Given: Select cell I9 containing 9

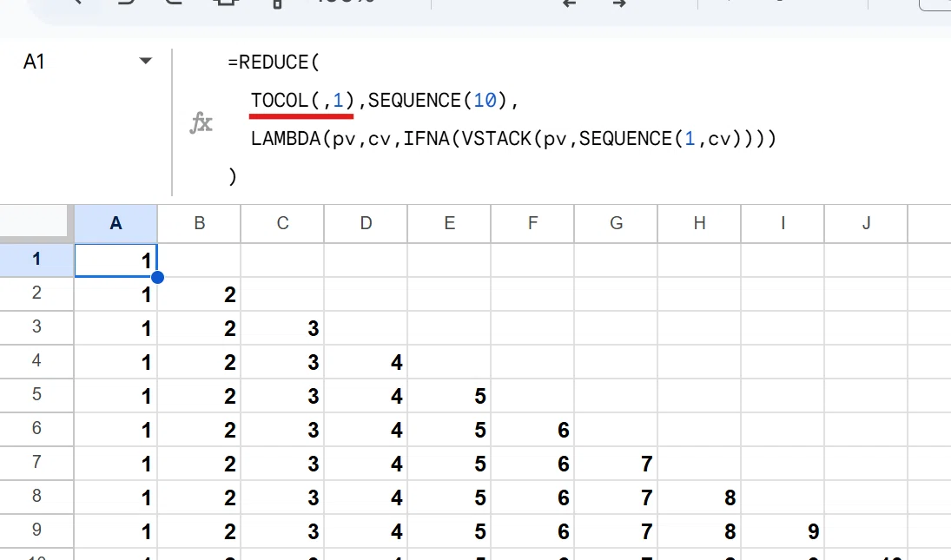Looking at the screenshot, I should tap(783, 531).
